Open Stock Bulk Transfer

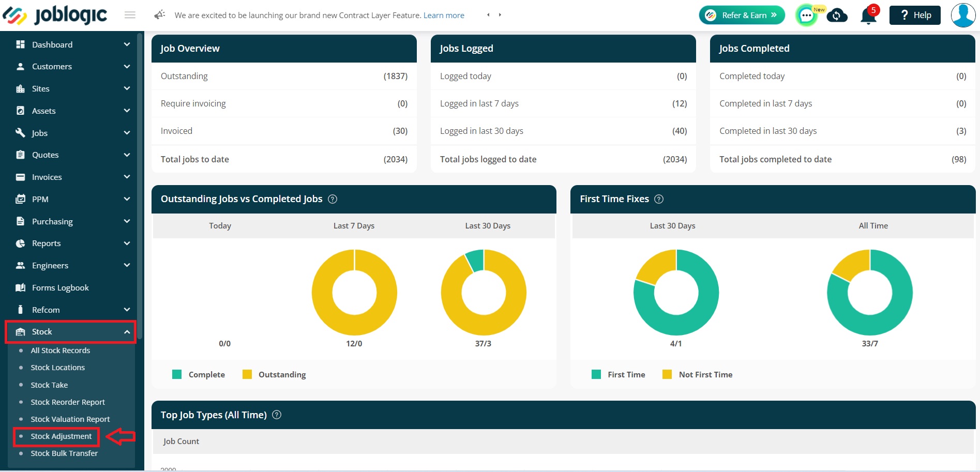(x=64, y=453)
